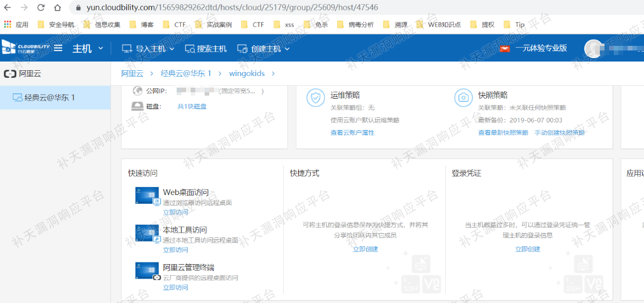This screenshot has width=644, height=303.
Task: Click 立即访问 under 阿里云管理终端
Action: 176,288
